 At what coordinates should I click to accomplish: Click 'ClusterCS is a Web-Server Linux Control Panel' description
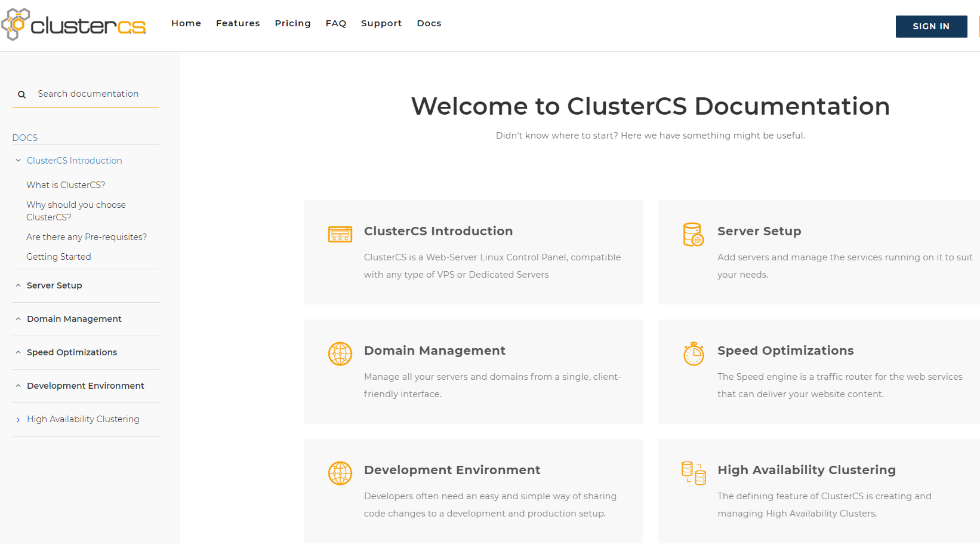pyautogui.click(x=492, y=266)
